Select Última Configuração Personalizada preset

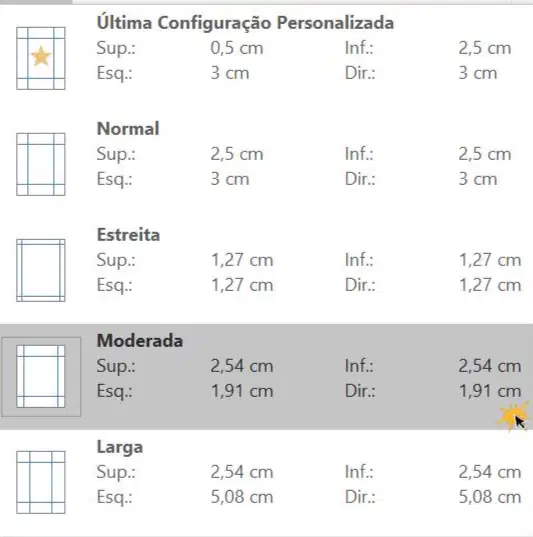245,23
